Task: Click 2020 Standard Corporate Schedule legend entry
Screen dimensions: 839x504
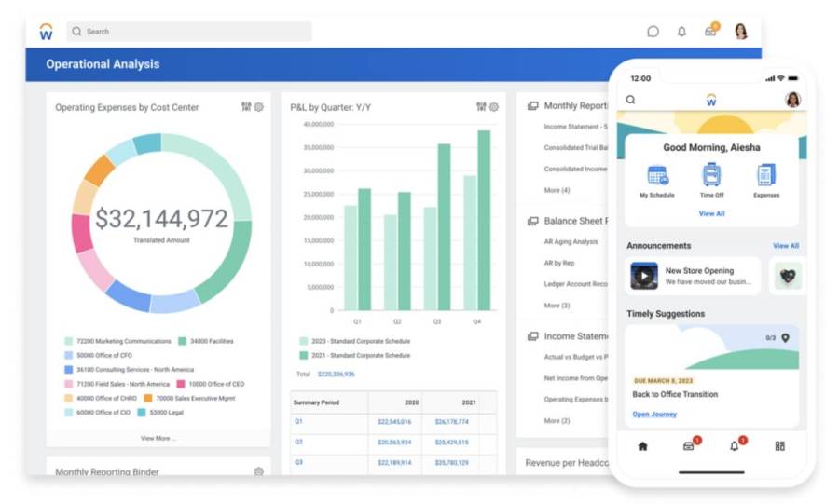Action: tap(355, 341)
